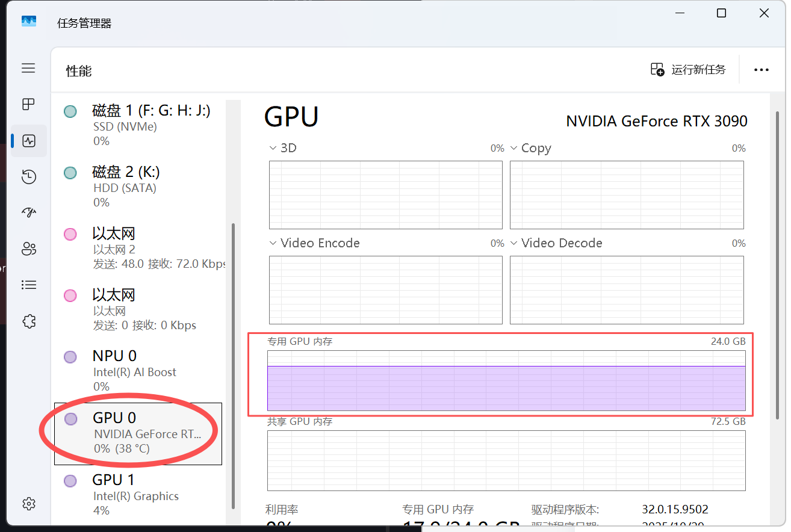
Task: Click the 驱动程序版本 value 32.0.15.9502
Action: point(675,510)
